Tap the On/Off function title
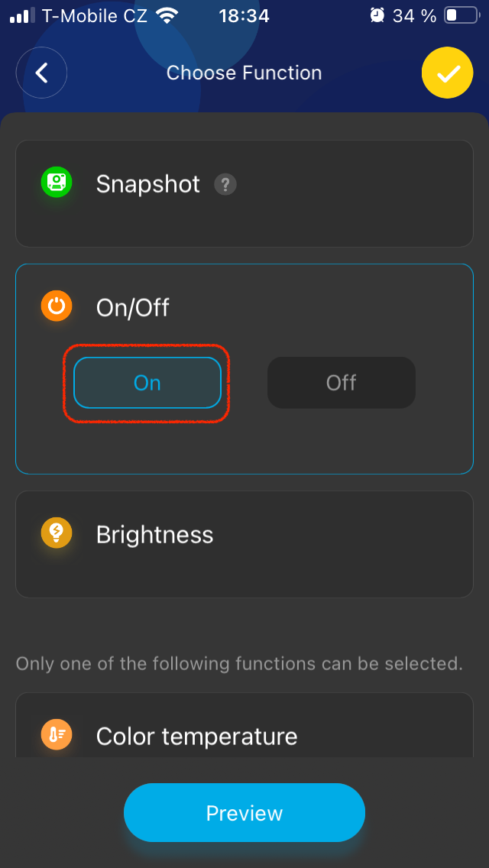This screenshot has width=489, height=868. 133,308
